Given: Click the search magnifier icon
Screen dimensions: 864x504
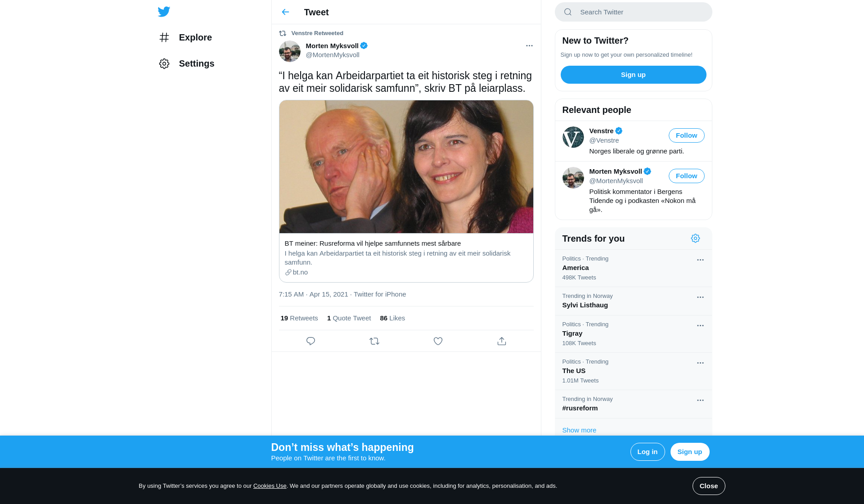Looking at the screenshot, I should point(568,12).
